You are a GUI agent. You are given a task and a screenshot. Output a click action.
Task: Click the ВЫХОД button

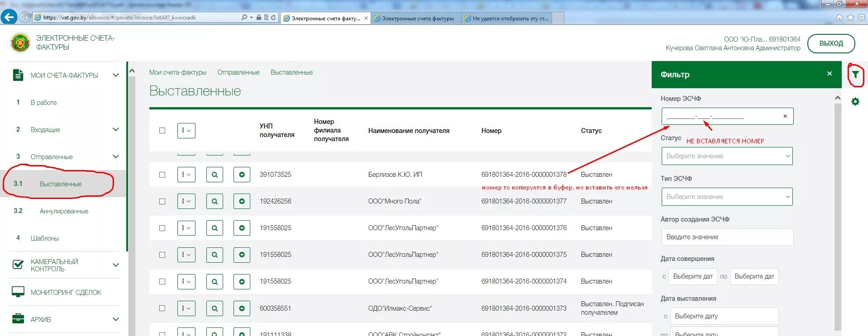pos(831,43)
